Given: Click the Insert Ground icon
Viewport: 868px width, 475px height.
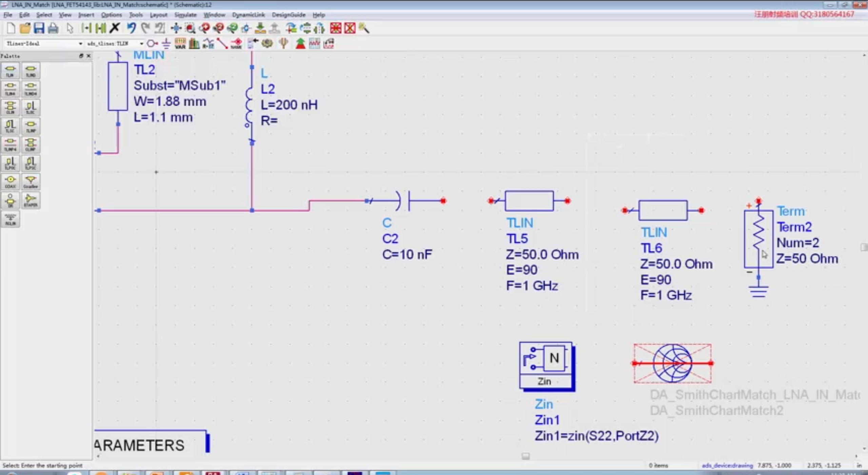Looking at the screenshot, I should [166, 43].
